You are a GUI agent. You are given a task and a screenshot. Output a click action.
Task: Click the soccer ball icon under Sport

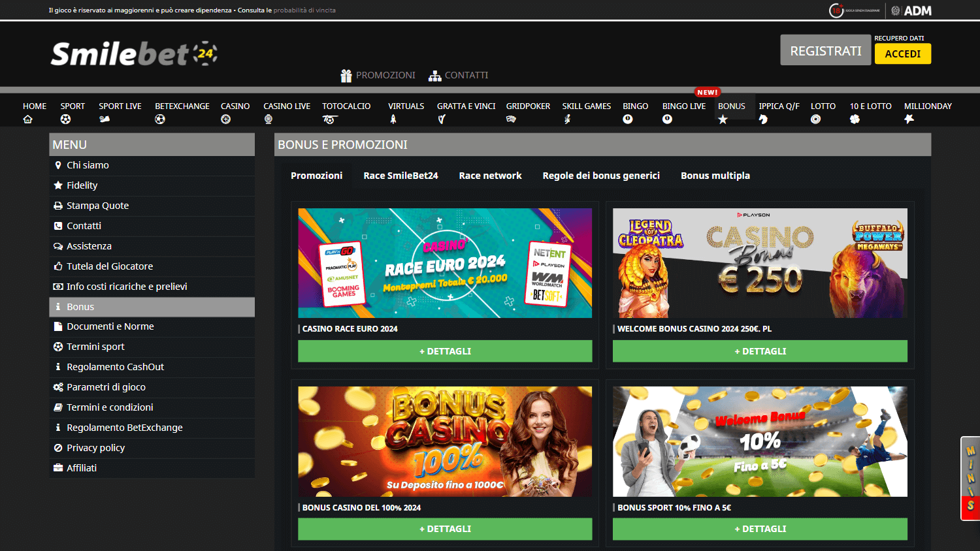pos(65,119)
